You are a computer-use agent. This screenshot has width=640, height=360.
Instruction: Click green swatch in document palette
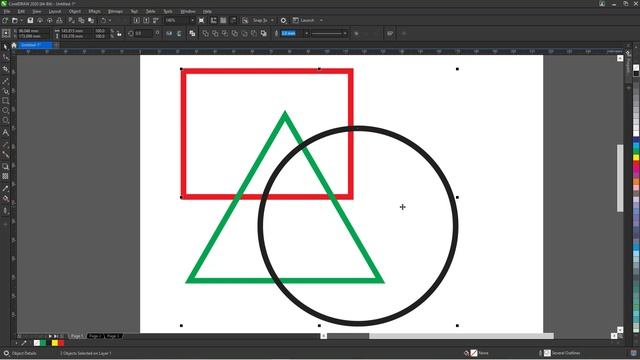point(43,343)
